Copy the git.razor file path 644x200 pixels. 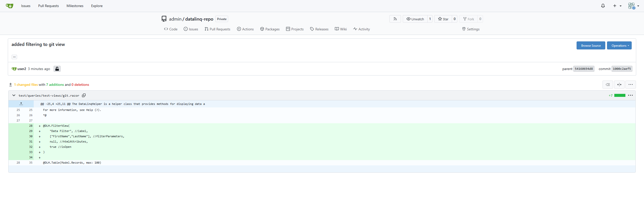click(84, 95)
